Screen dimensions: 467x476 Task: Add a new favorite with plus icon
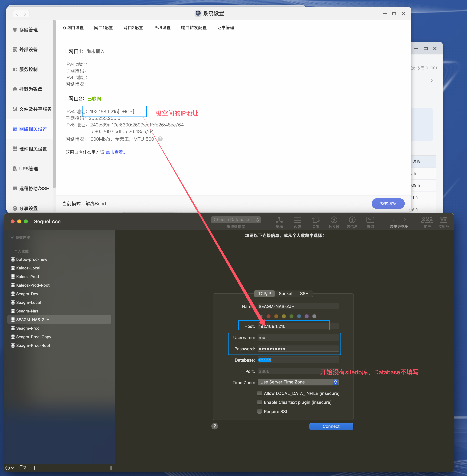[x=35, y=468]
